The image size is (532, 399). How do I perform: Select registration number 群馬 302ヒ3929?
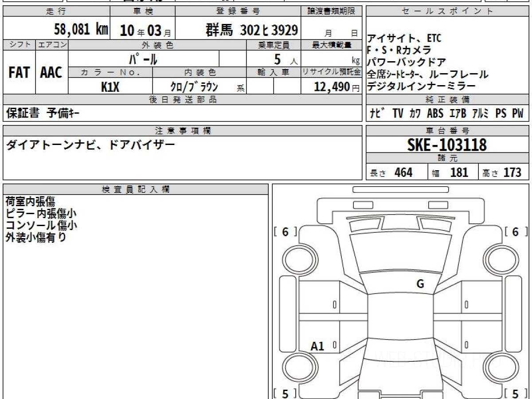pos(251,30)
